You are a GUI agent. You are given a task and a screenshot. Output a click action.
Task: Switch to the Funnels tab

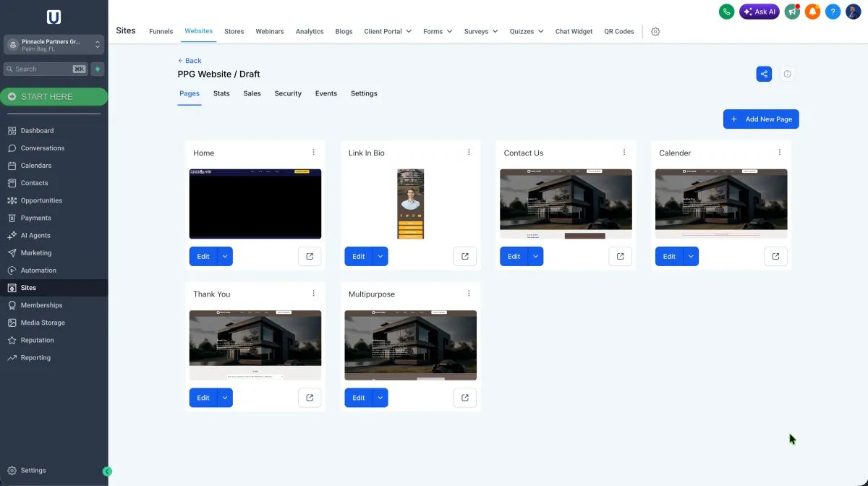click(x=161, y=32)
